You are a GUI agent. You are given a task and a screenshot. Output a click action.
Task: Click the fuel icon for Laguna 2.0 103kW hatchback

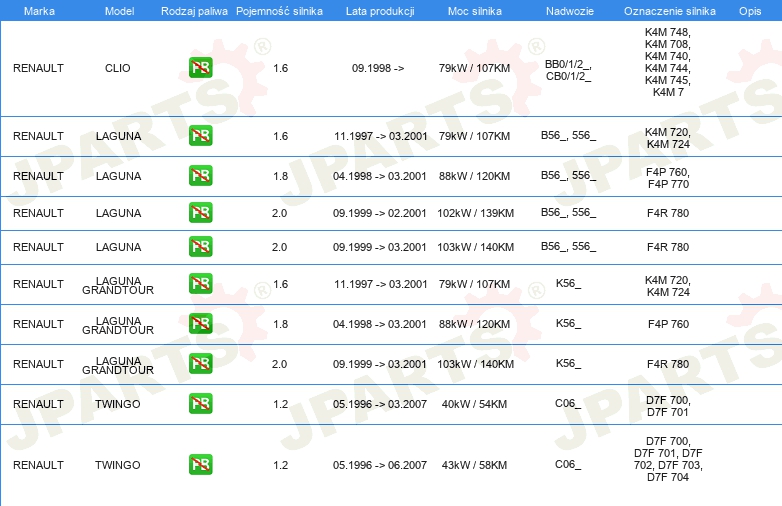[x=200, y=247]
